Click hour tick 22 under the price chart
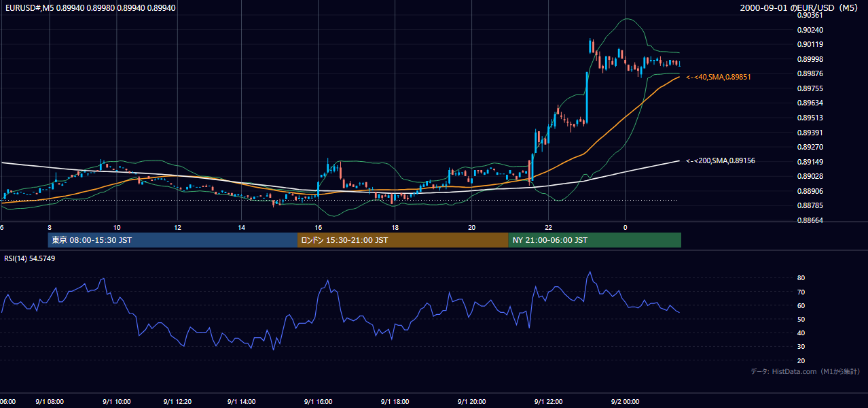 click(549, 227)
